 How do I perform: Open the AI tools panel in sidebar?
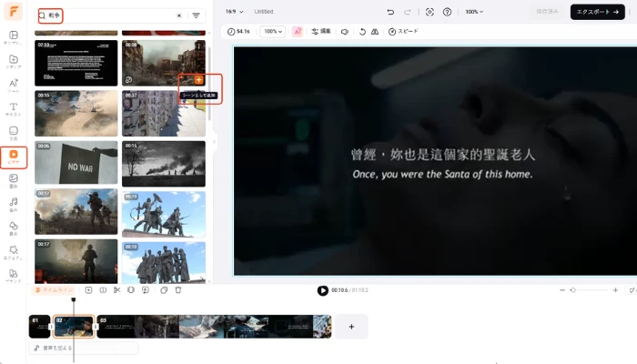14,86
